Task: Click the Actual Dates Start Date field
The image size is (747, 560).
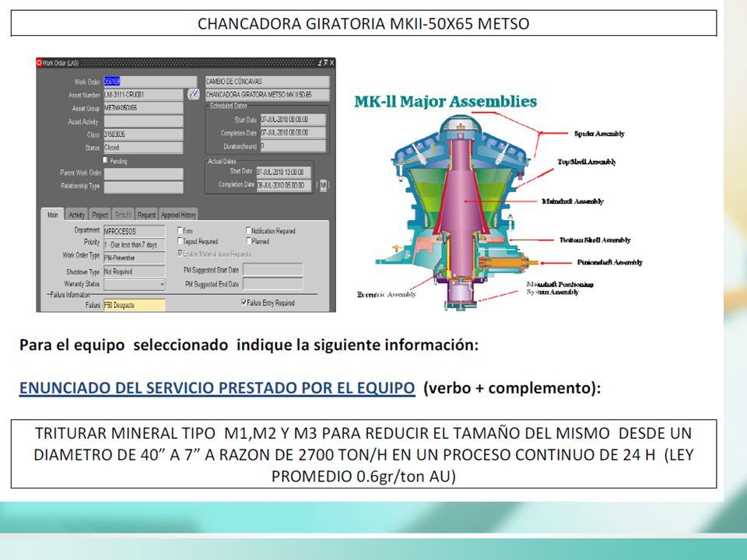Action: point(284,172)
